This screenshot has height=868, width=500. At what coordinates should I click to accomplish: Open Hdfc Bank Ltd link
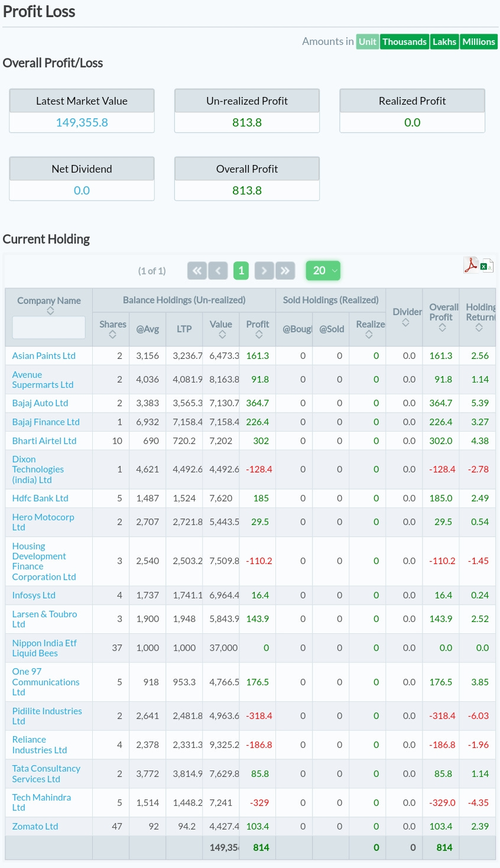pyautogui.click(x=40, y=498)
